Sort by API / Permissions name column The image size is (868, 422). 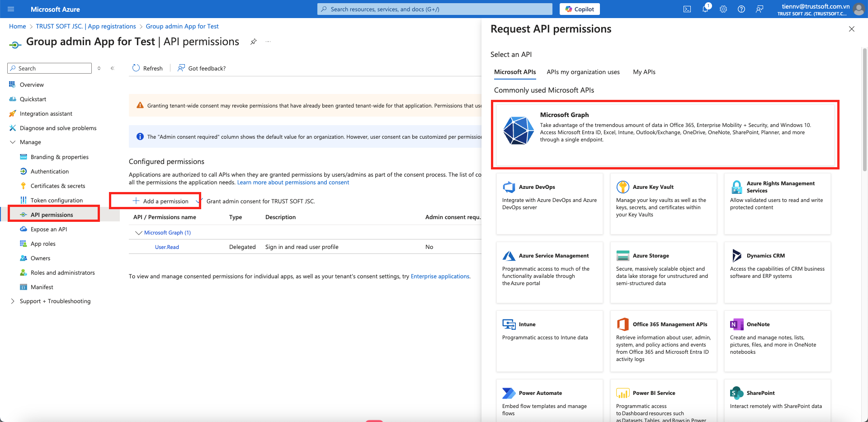[165, 217]
